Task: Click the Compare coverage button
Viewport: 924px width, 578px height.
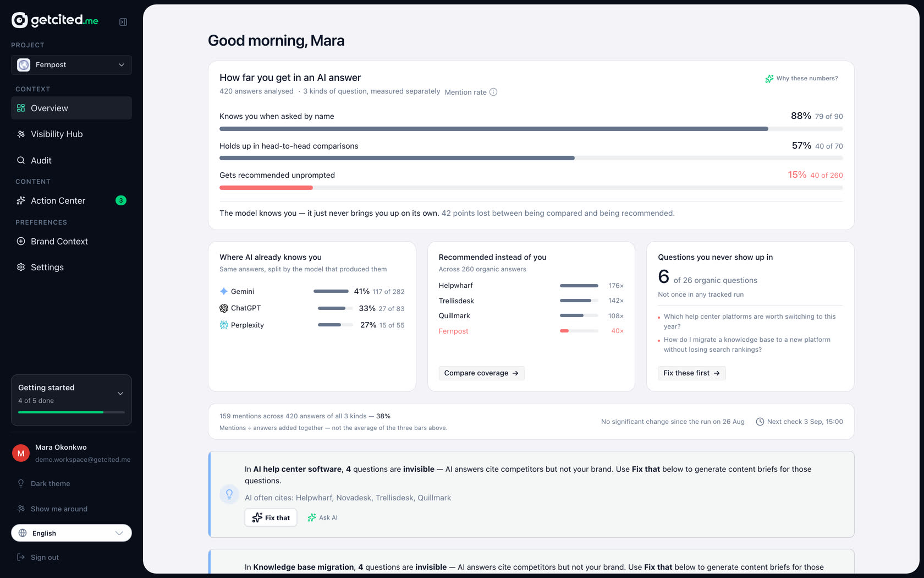Action: (x=481, y=373)
